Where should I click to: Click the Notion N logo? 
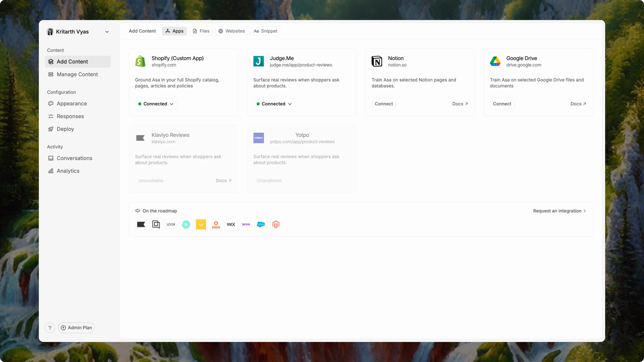[377, 61]
